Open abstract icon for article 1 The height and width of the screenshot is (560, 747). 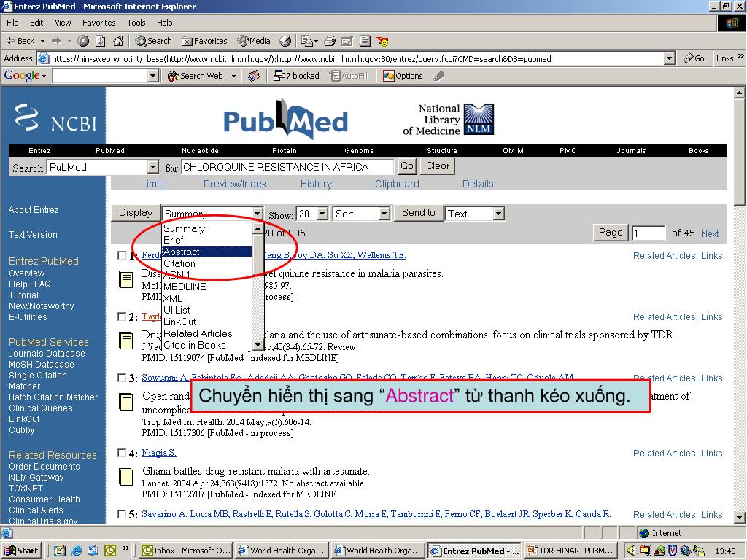coord(125,279)
